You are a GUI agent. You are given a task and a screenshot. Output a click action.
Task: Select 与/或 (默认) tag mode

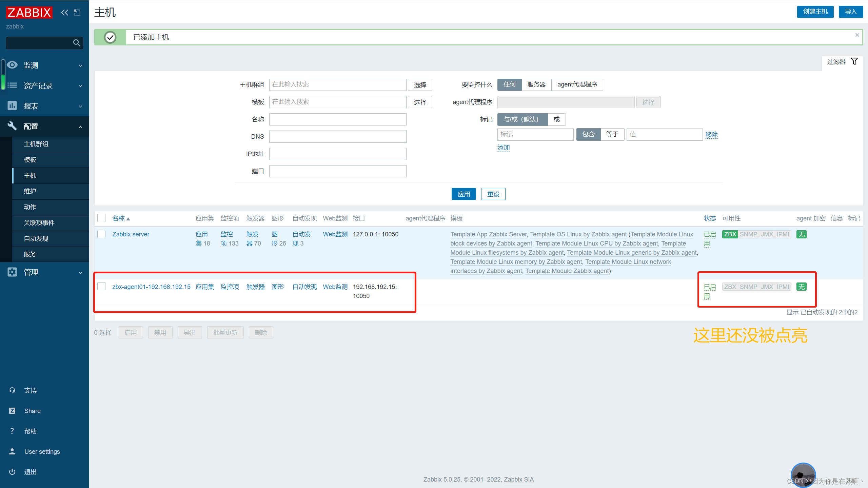click(522, 119)
